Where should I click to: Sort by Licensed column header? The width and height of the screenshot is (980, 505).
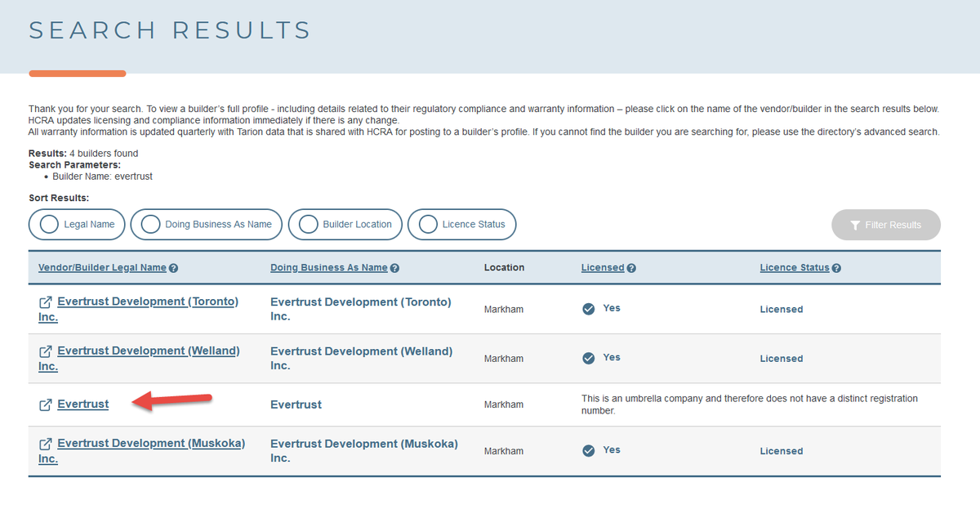603,268
